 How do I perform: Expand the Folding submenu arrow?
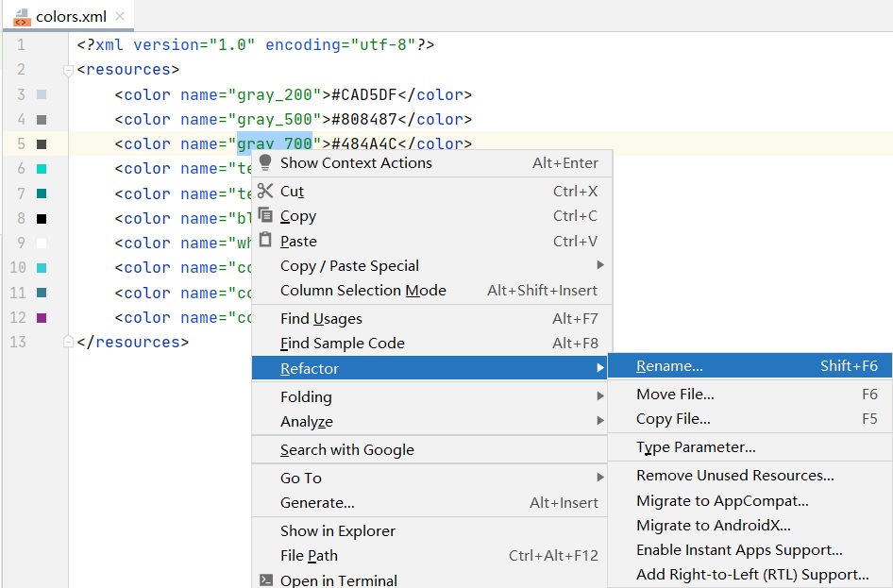click(x=599, y=396)
